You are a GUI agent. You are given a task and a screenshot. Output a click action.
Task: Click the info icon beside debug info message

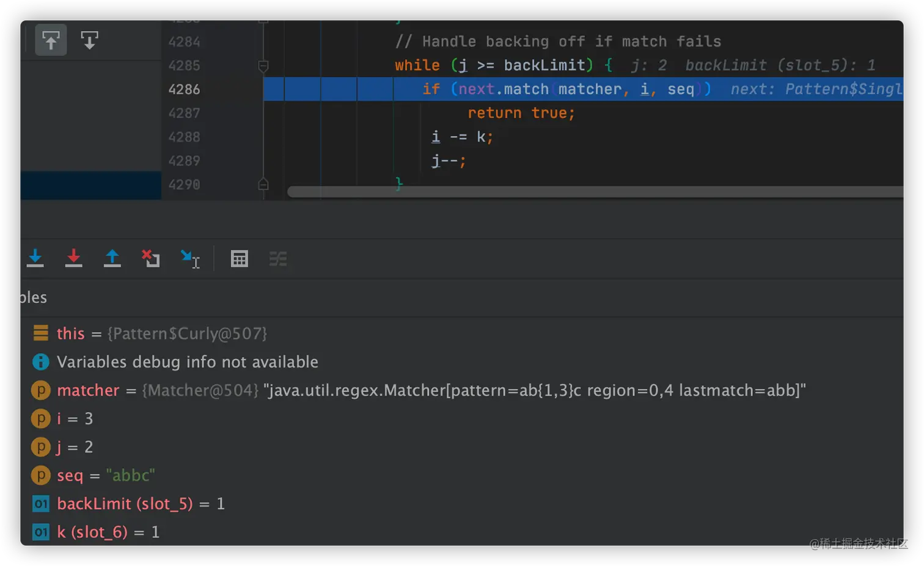pyautogui.click(x=41, y=361)
